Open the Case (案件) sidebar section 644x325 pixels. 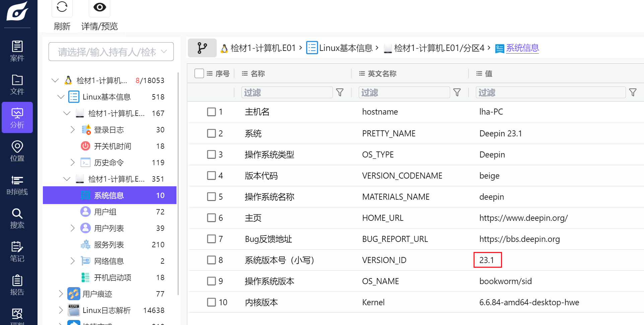17,51
